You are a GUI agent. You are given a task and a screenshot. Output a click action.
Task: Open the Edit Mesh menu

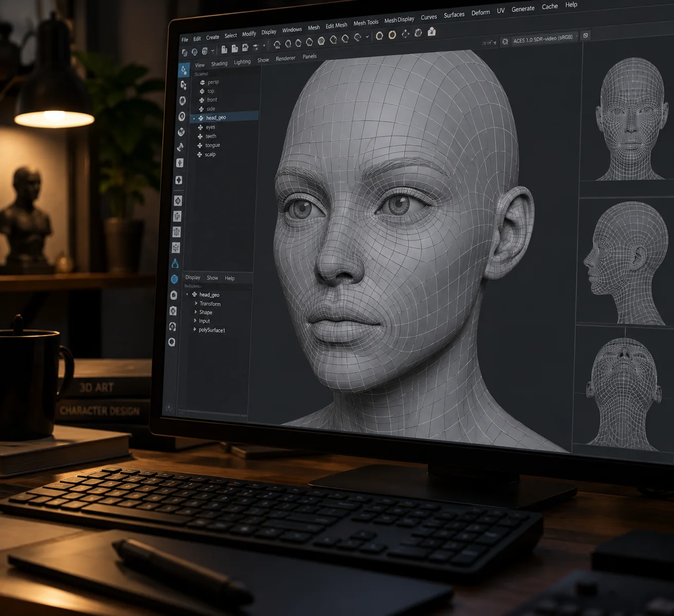point(336,25)
